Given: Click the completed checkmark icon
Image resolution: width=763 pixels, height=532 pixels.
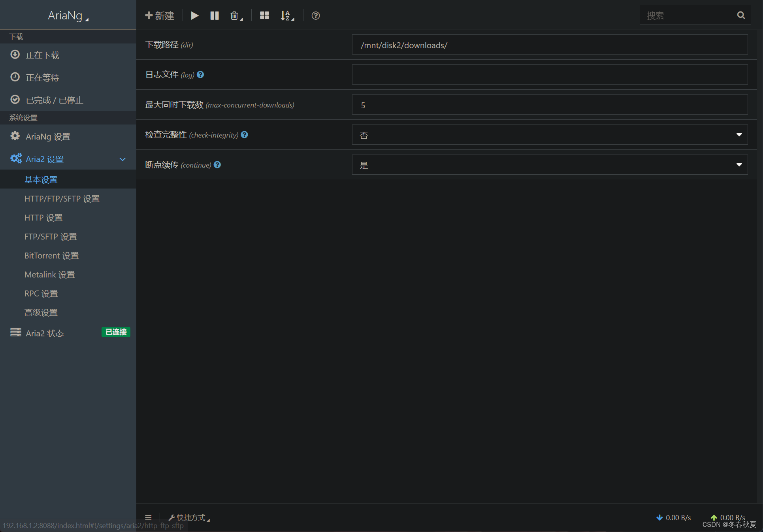Looking at the screenshot, I should [x=15, y=100].
